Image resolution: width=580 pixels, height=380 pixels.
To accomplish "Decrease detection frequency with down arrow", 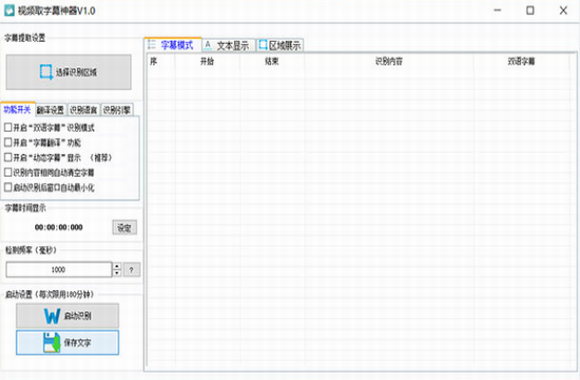I will coord(117,273).
